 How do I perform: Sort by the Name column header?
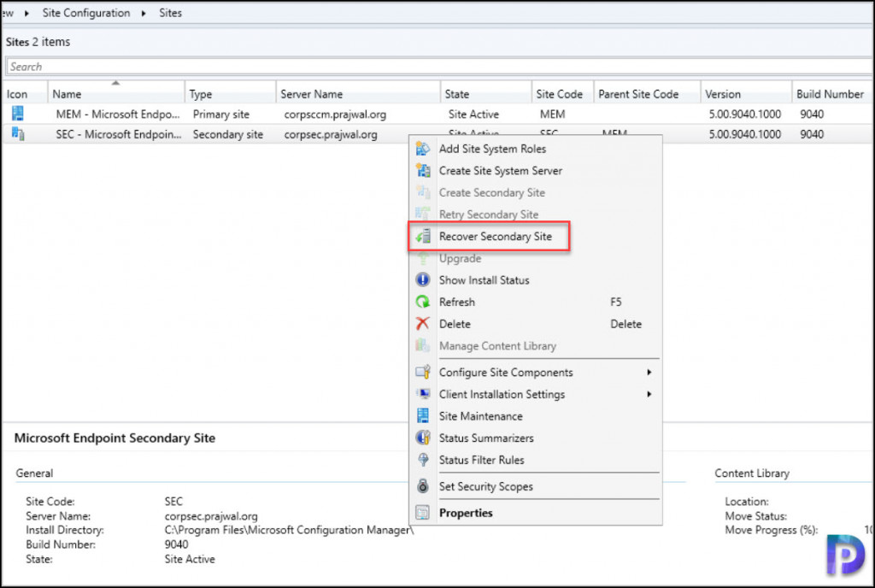(116, 94)
